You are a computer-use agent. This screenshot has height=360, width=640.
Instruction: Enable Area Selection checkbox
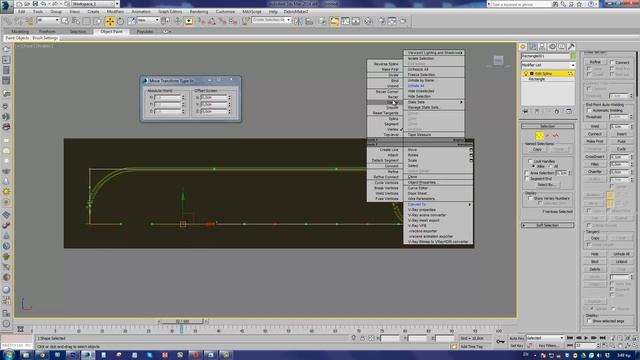(x=527, y=173)
